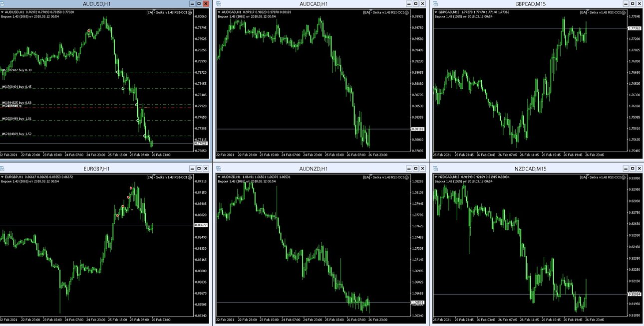The height and width of the screenshot is (326, 644).
Task: Close the AUDNZD,H1 chart window
Action: tap(422, 168)
